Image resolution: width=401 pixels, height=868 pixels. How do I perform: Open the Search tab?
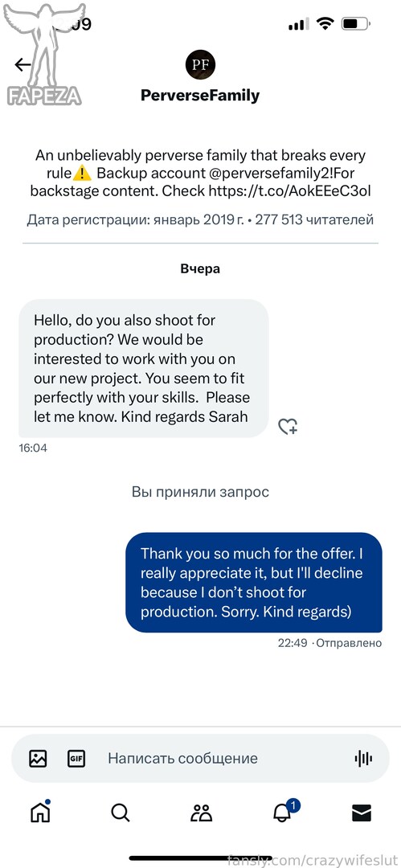click(121, 813)
